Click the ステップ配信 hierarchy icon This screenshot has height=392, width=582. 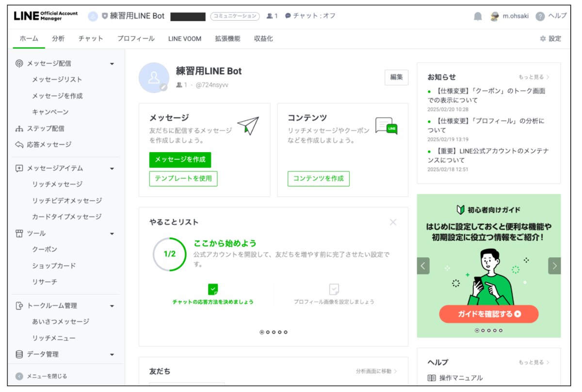[x=19, y=129]
